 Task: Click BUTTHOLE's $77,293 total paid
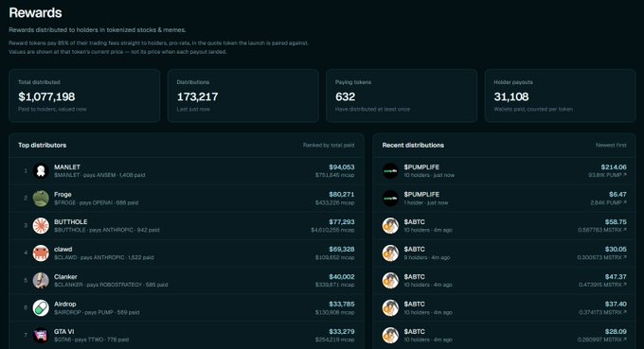coord(341,222)
